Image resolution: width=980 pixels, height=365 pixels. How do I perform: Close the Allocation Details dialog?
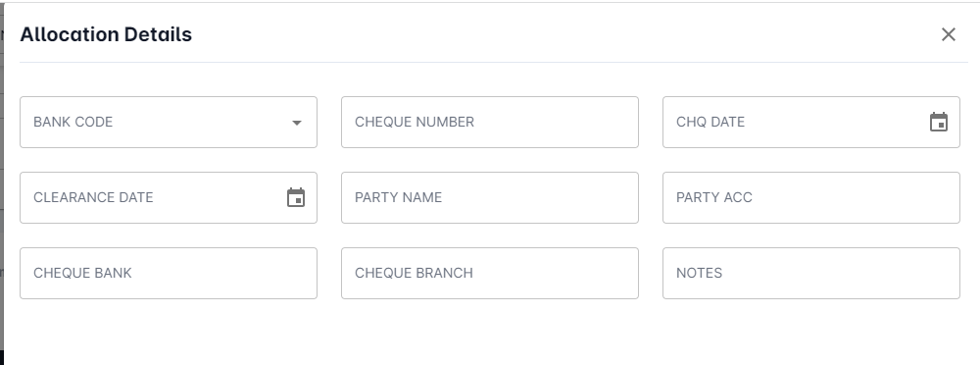(948, 34)
